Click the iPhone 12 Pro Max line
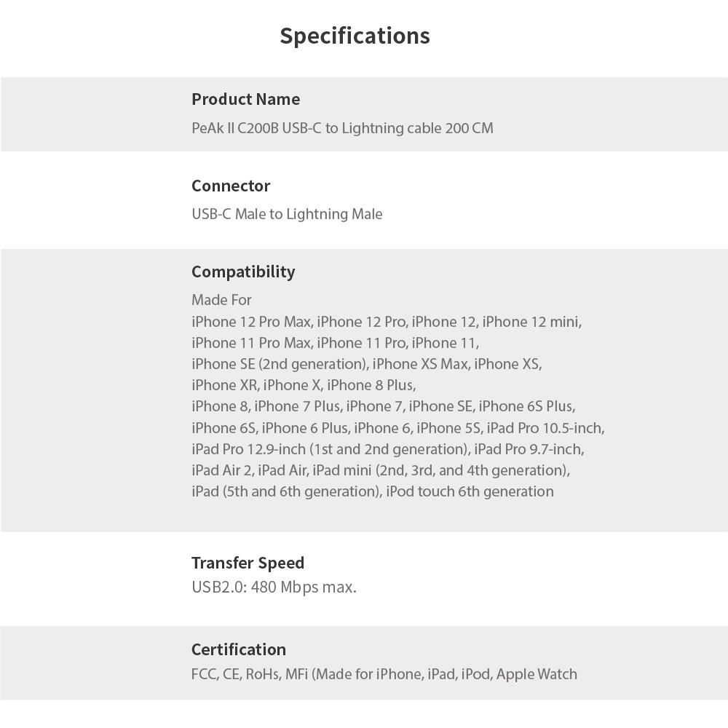 387,321
